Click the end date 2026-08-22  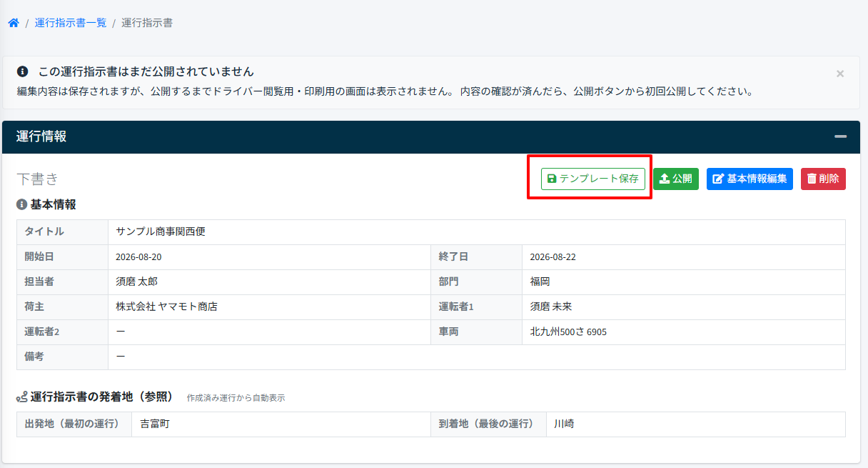click(552, 257)
